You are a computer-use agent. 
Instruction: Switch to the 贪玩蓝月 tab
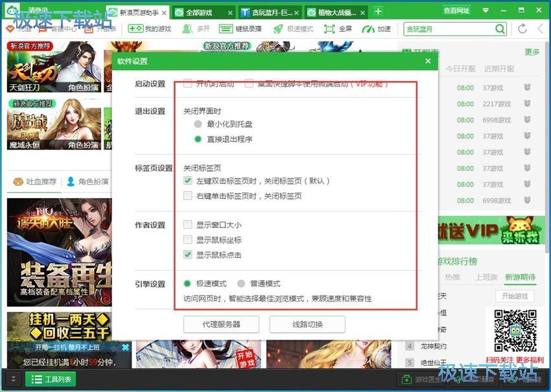(x=268, y=13)
